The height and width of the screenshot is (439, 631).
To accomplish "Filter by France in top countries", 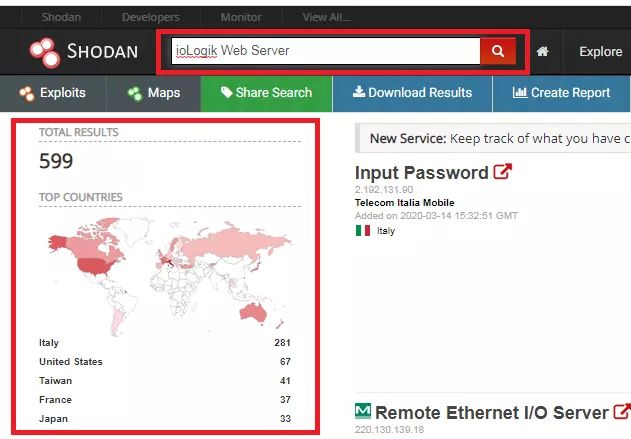I will pos(56,400).
